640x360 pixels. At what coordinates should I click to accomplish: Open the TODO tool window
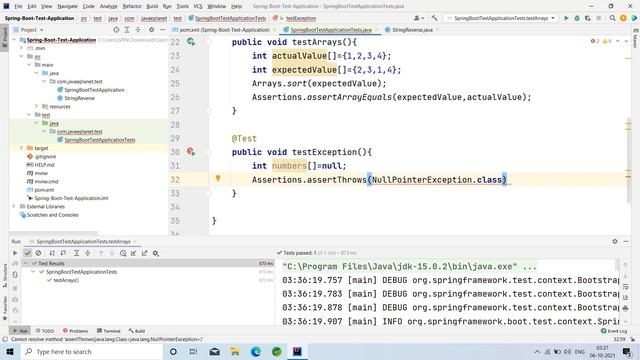point(45,331)
